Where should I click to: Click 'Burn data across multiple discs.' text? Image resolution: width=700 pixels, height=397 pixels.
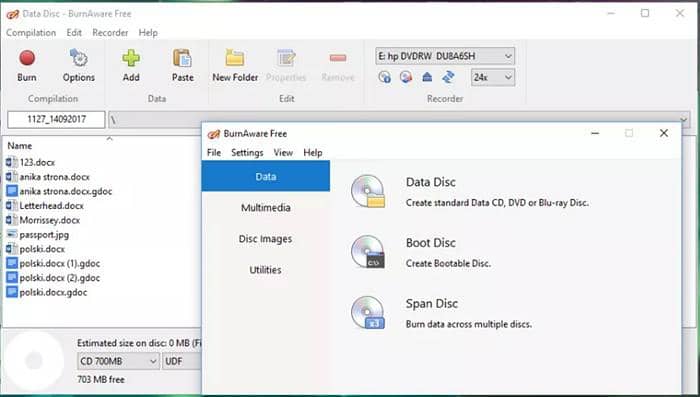click(469, 324)
